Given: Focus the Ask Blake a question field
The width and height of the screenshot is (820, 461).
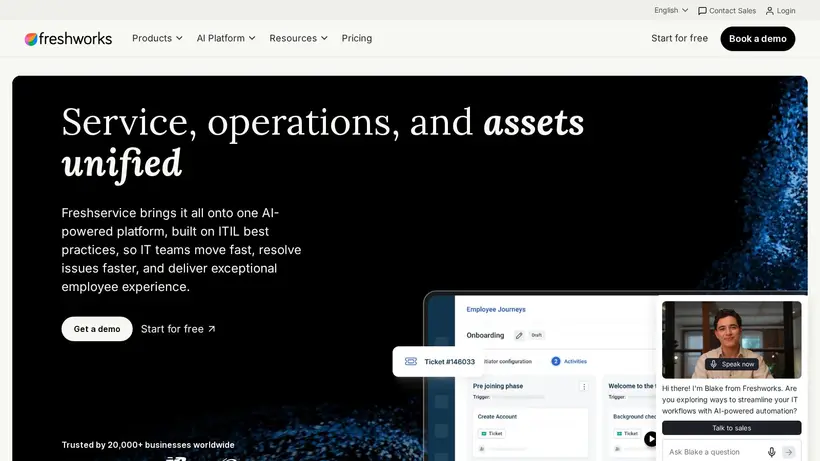Looking at the screenshot, I should point(714,452).
